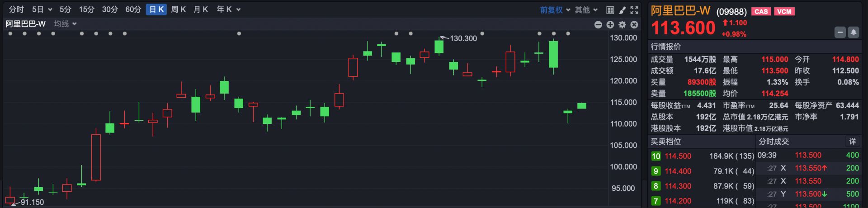This screenshot has width=868, height=208.
Task: Click the 最高 value 115.000
Action: 775,59
